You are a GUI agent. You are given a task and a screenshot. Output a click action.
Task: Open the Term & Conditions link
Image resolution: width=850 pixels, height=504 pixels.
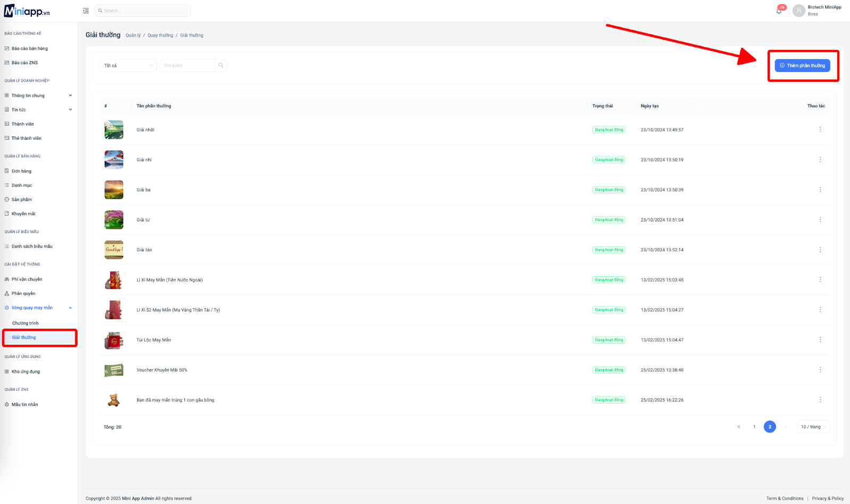click(785, 499)
